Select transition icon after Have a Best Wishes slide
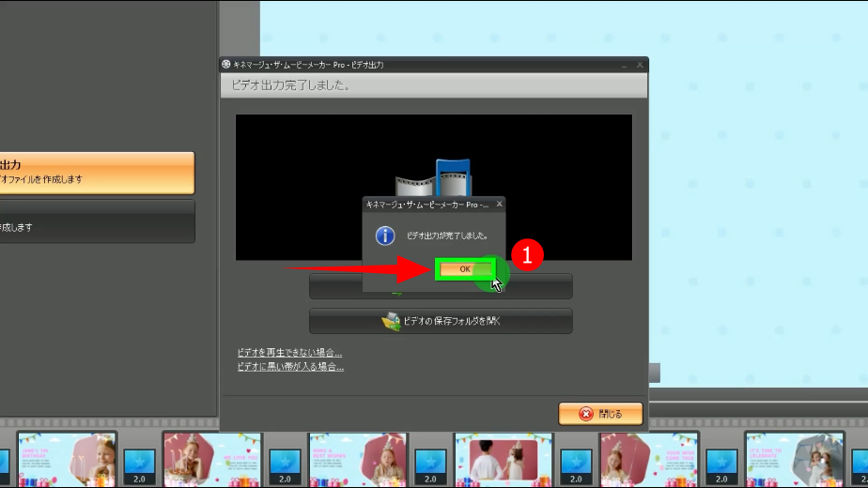868x488 pixels. coord(431,463)
